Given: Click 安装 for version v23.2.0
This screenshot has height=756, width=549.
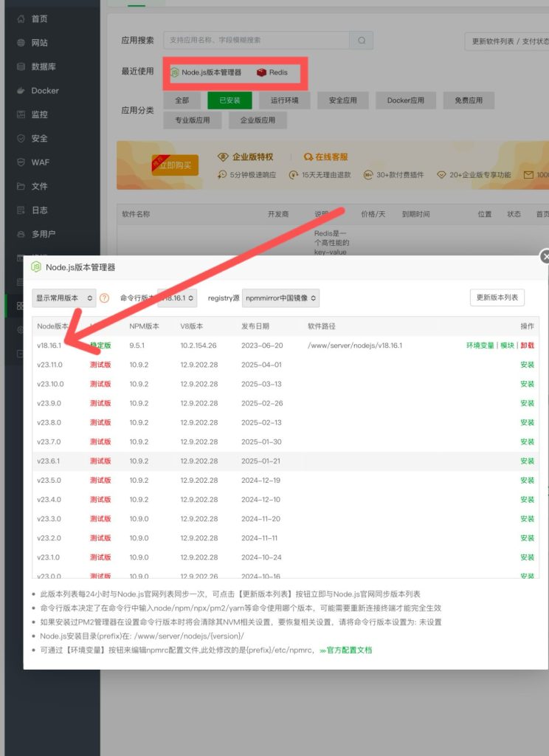Looking at the screenshot, I should 528,538.
